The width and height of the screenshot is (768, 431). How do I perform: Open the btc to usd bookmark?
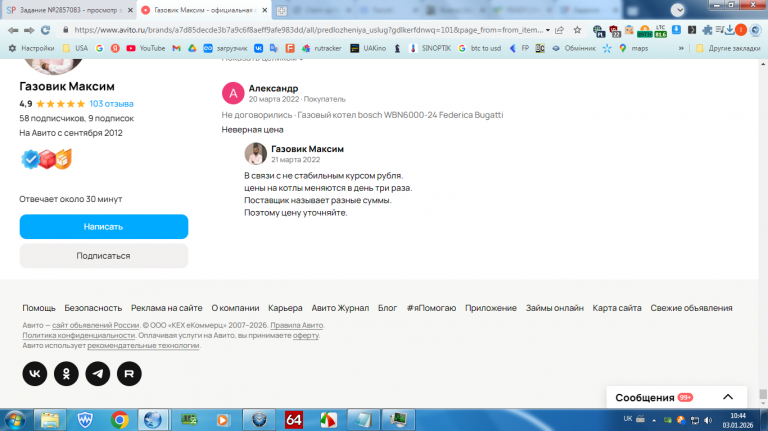[x=480, y=48]
